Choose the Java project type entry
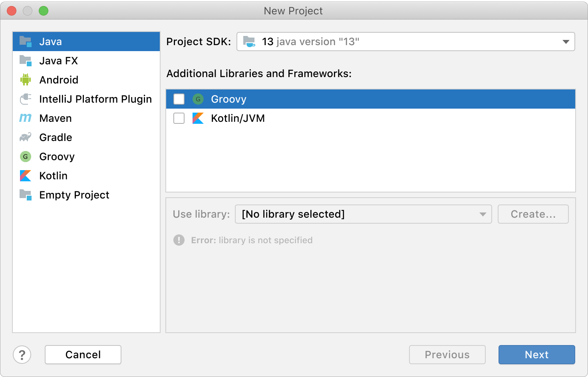588x377 pixels. click(x=51, y=42)
